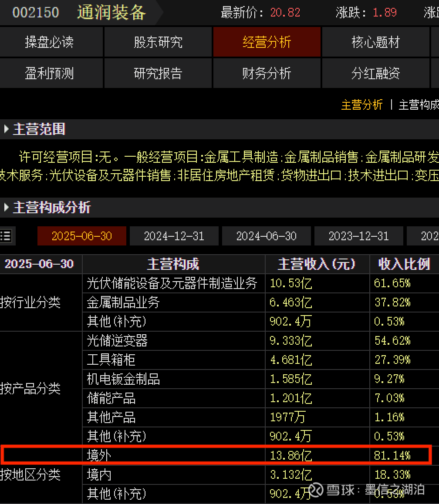Image resolution: width=439 pixels, height=504 pixels.
Task: Open the 操盘必读 tab
Action: point(51,42)
